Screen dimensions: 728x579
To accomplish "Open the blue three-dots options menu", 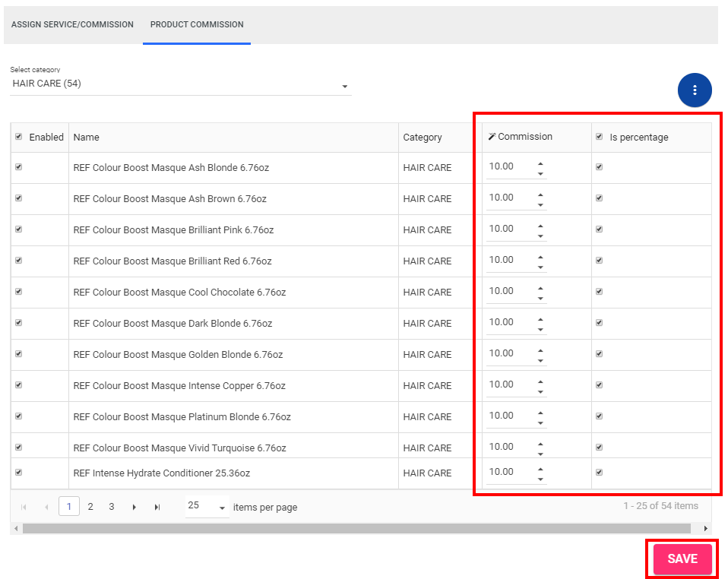I will click(695, 90).
